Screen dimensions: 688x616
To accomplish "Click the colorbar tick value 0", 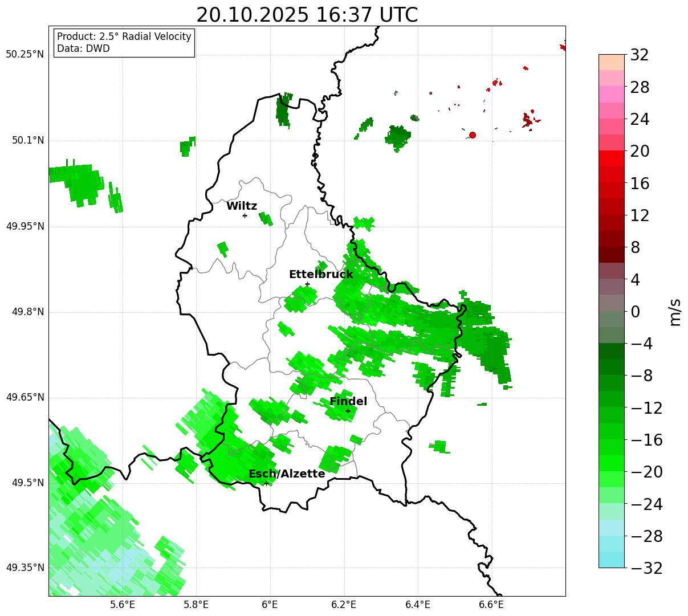I will click(635, 312).
